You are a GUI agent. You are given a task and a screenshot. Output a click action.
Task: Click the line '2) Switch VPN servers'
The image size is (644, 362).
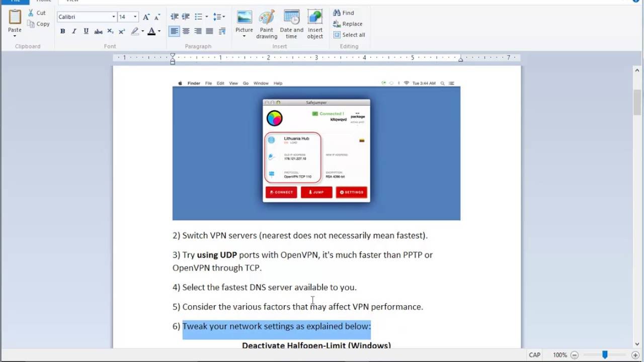(300, 235)
